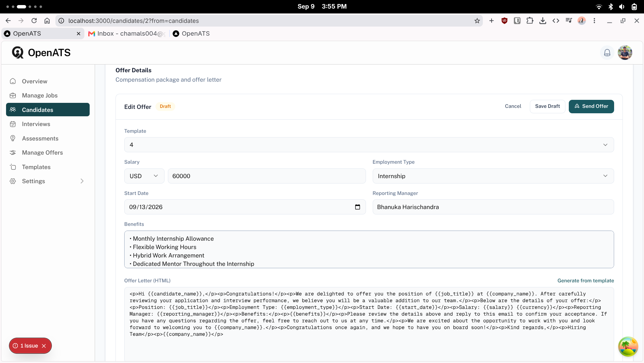Go to browser home page

point(47,21)
